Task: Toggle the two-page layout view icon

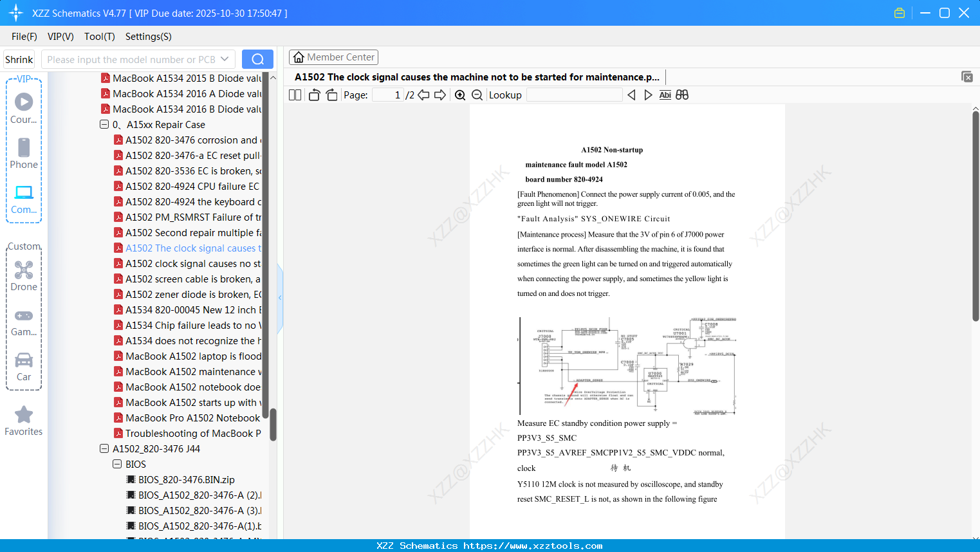Action: pyautogui.click(x=295, y=95)
